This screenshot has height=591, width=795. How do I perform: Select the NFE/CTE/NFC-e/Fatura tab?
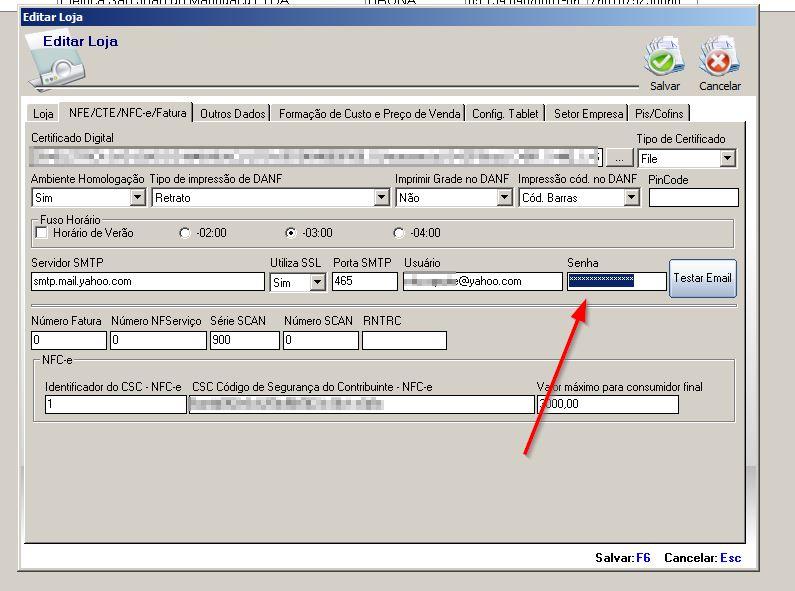127,112
